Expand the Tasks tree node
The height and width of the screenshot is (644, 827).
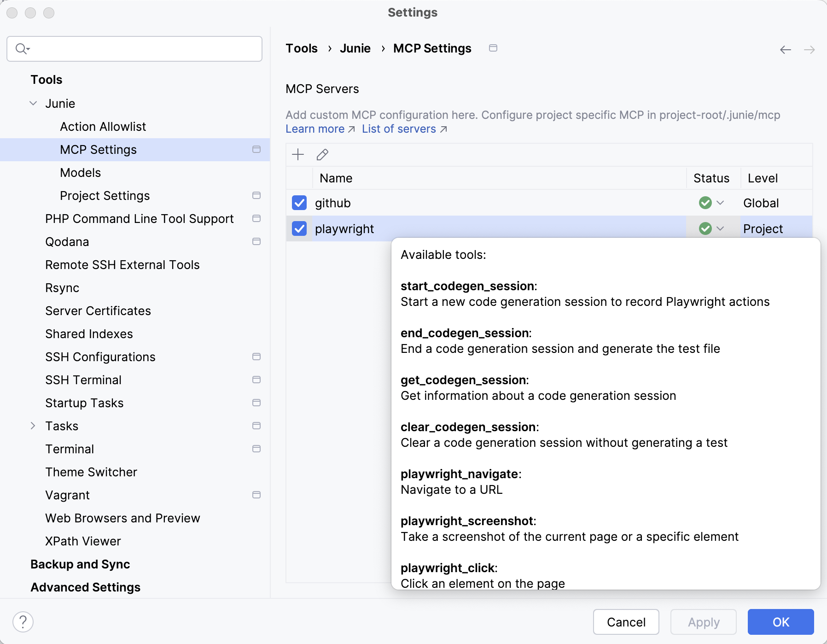[x=33, y=426]
